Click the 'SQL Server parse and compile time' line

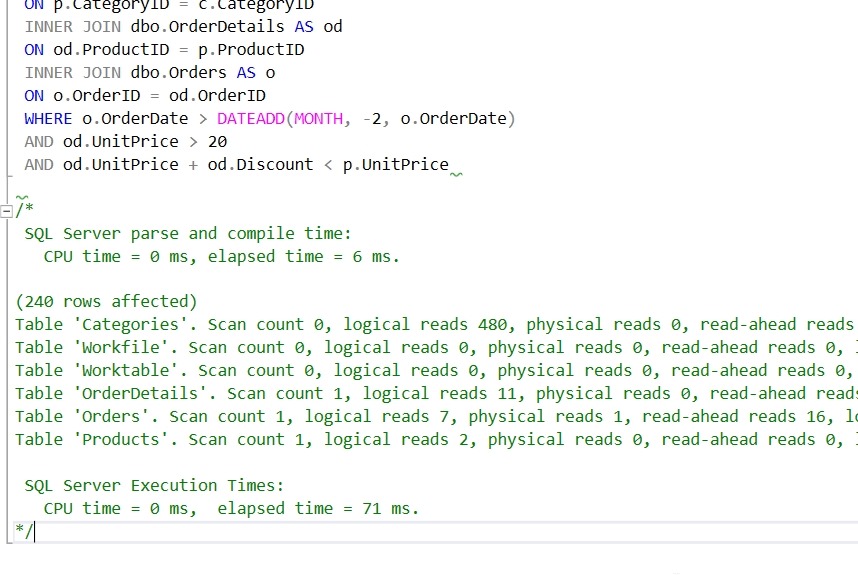[x=188, y=233]
